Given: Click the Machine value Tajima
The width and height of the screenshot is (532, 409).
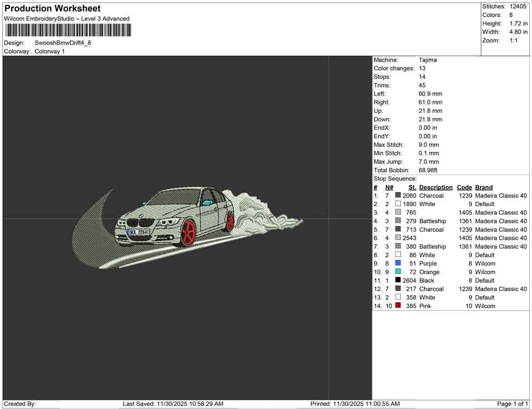Looking at the screenshot, I should point(427,60).
